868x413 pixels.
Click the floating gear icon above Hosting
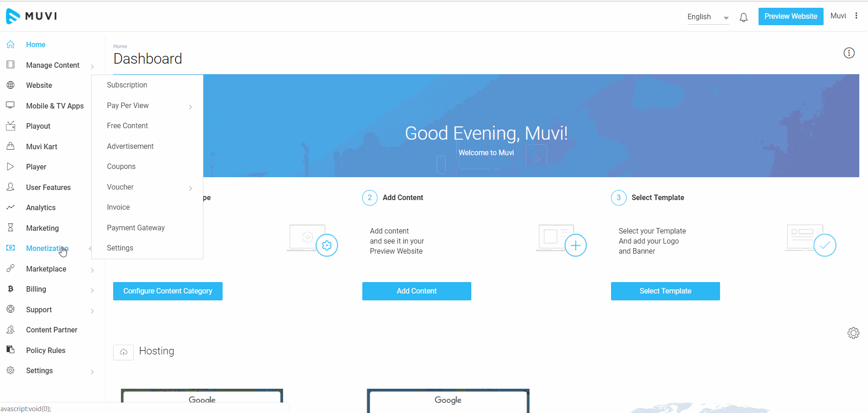pyautogui.click(x=853, y=333)
